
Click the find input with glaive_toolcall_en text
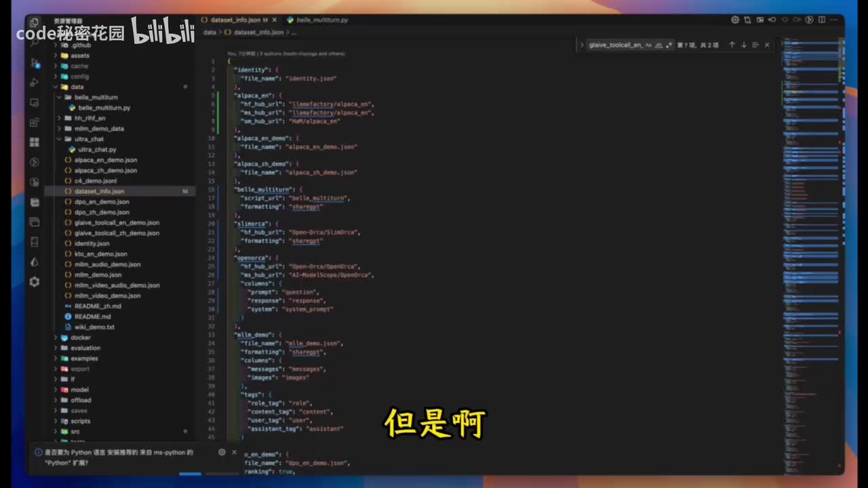coord(615,45)
